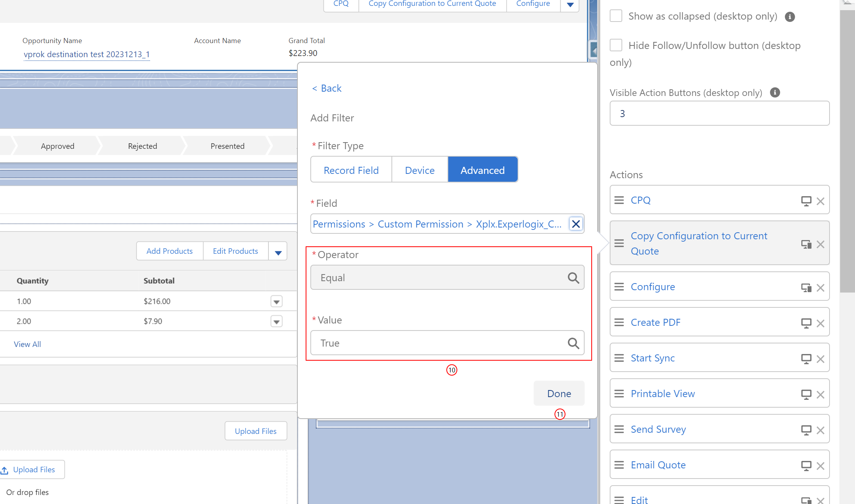Open row menu for the $7.90 line
Viewport: 855px width, 504px height.
point(276,322)
